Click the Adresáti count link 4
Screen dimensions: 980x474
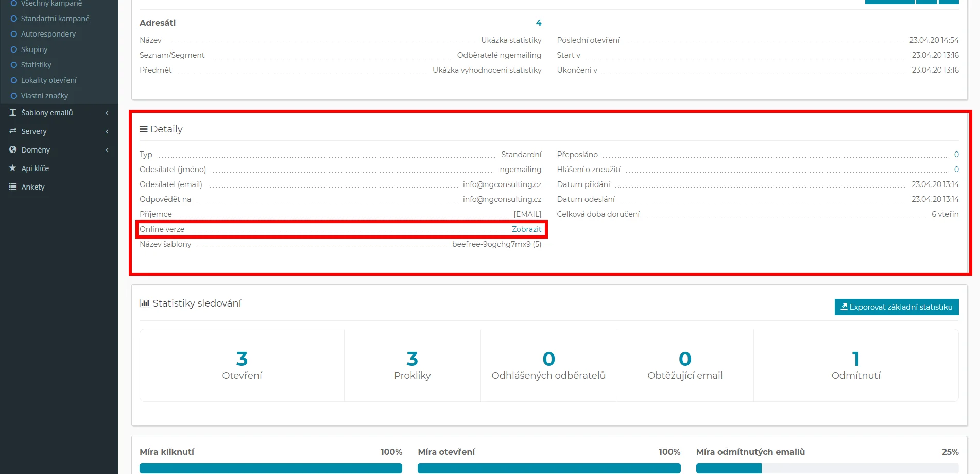pyautogui.click(x=538, y=23)
